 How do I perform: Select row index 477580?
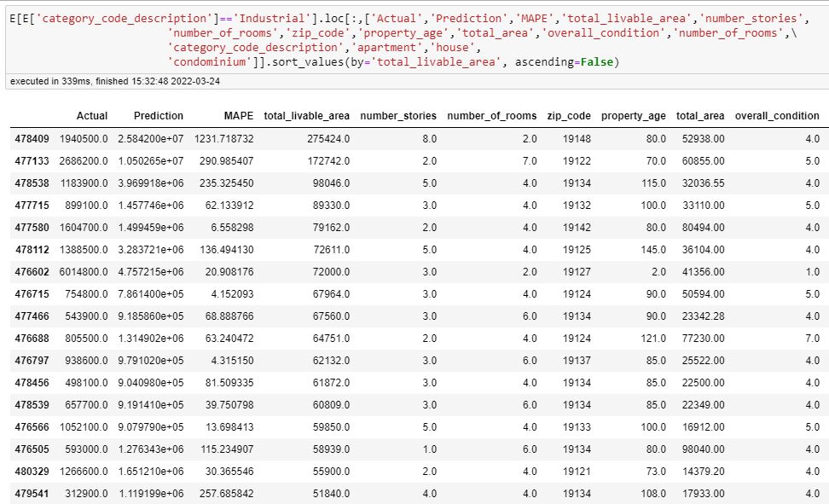tap(32, 228)
